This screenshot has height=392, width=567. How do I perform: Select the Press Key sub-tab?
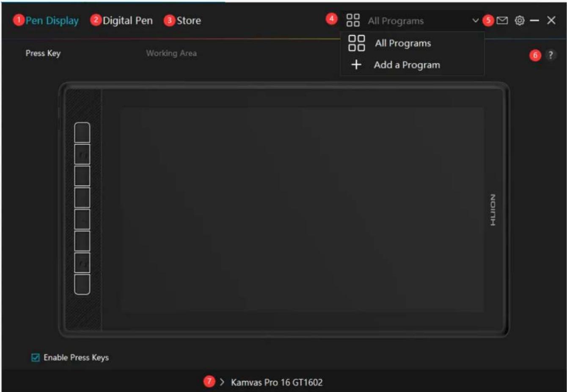pyautogui.click(x=43, y=53)
